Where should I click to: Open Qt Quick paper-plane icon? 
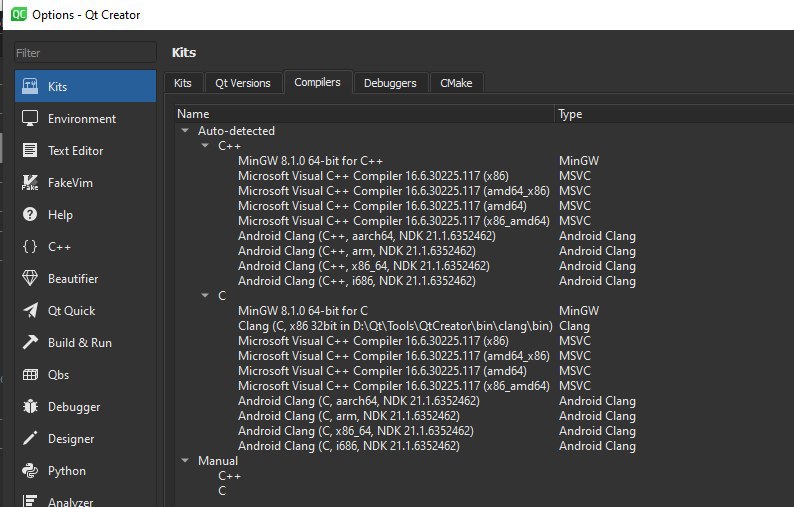(30, 310)
